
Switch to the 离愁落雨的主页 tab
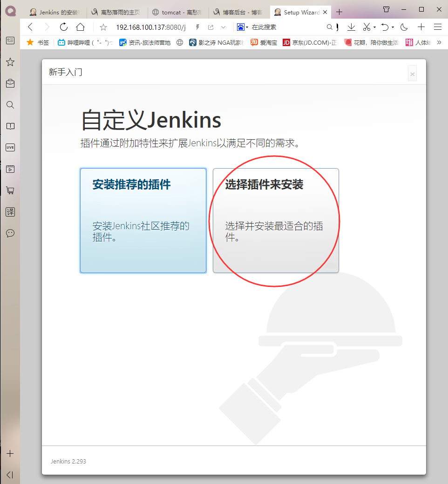tap(116, 12)
